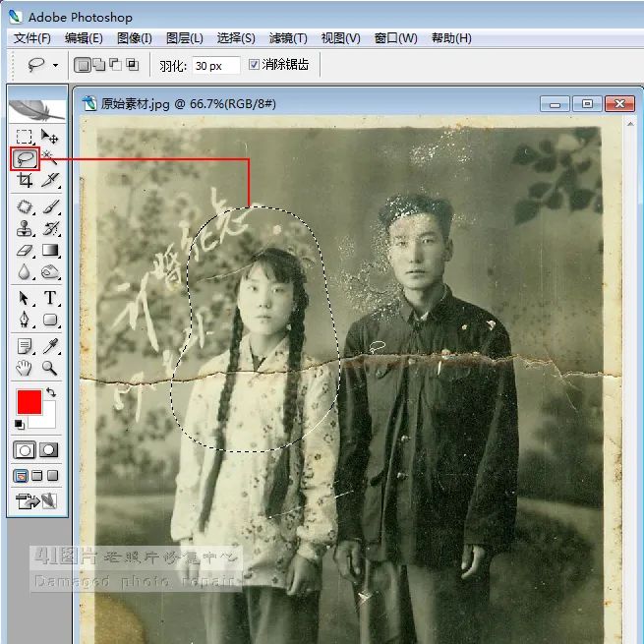
Task: Select the Sponge/Dodge tool
Action: tap(50, 272)
